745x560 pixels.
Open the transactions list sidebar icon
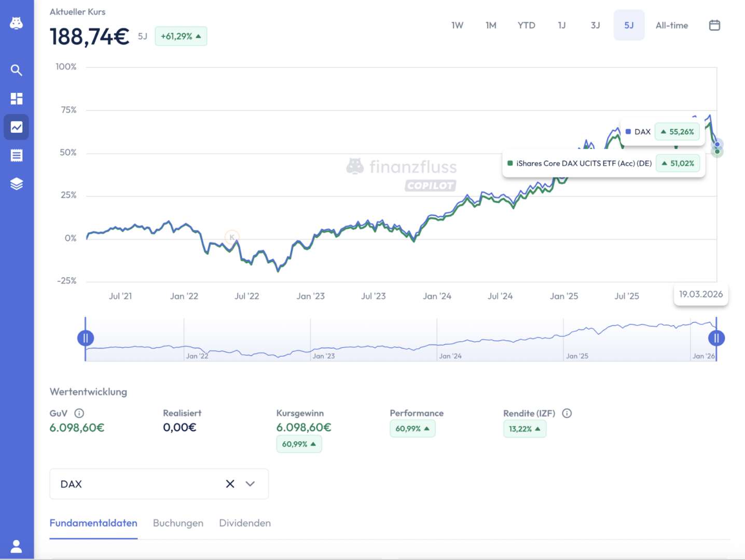(x=17, y=155)
